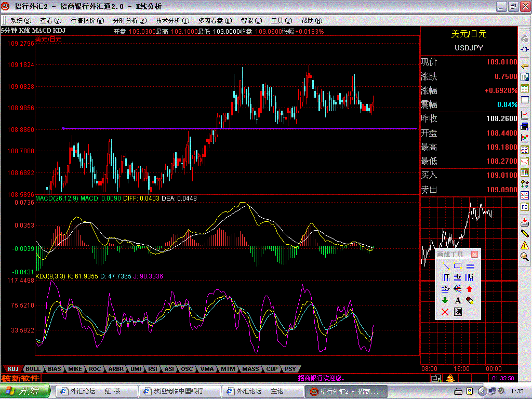Select the trend line drawing tool

pos(445,266)
